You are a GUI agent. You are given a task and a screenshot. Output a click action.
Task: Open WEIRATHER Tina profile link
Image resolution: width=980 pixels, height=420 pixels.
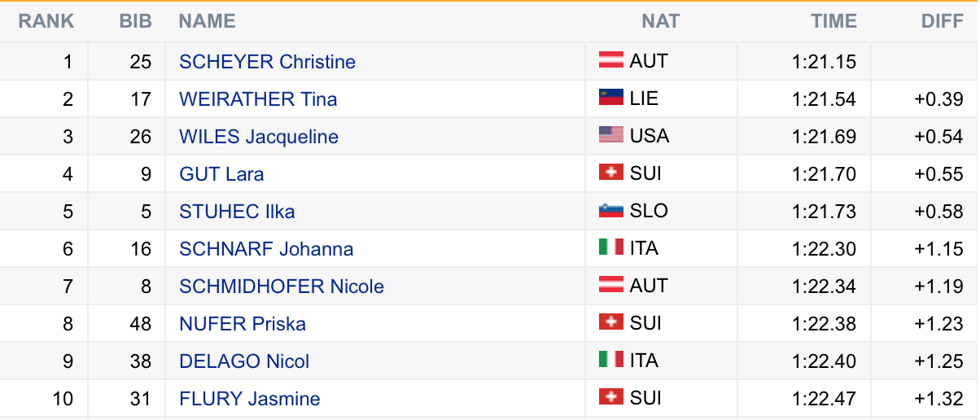point(258,99)
